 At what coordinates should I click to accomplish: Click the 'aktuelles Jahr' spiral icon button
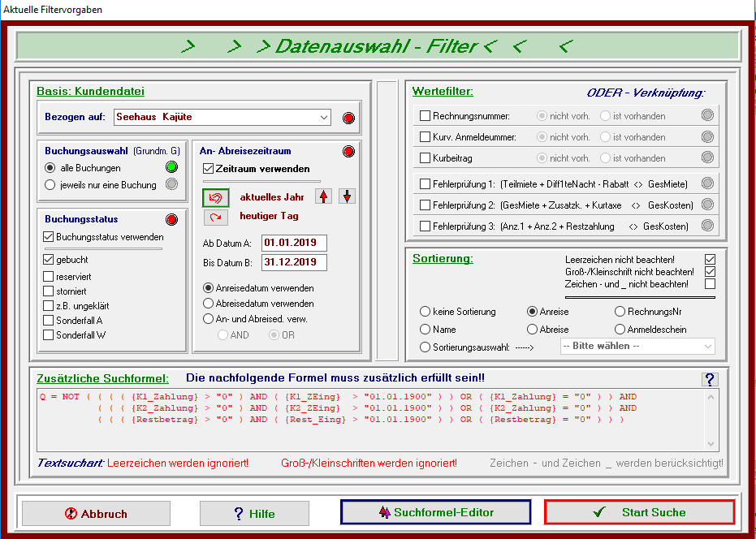(x=215, y=197)
